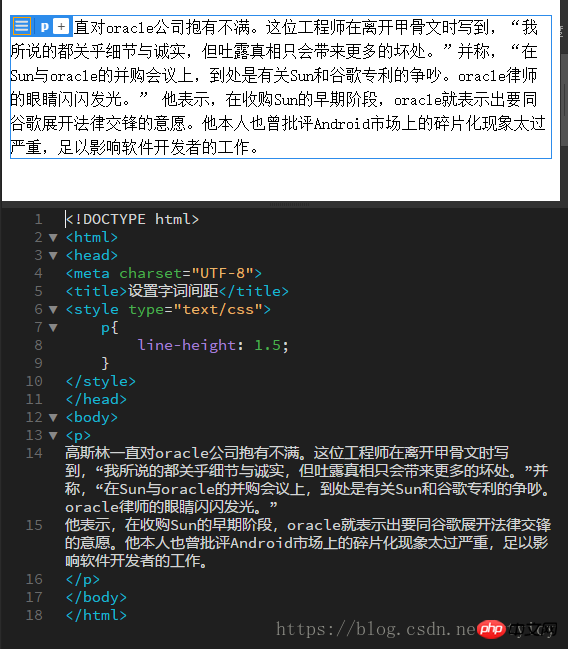Click the <head> opening tag in code

pos(91,255)
